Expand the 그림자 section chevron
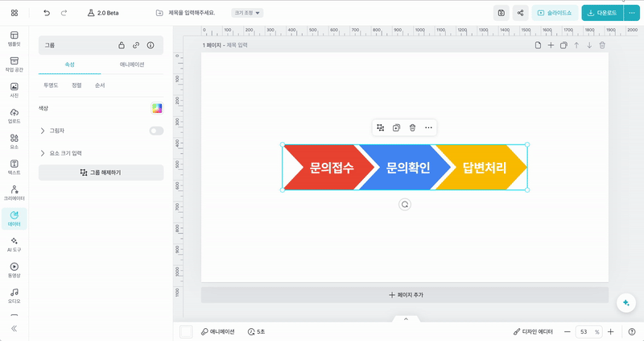Image resolution: width=644 pixels, height=341 pixels. click(42, 131)
